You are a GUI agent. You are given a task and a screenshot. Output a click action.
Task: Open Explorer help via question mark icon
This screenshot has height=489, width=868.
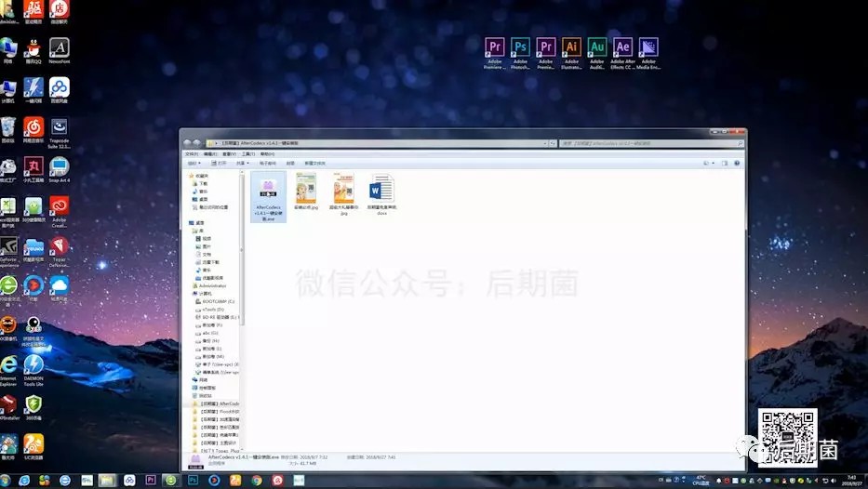737,164
